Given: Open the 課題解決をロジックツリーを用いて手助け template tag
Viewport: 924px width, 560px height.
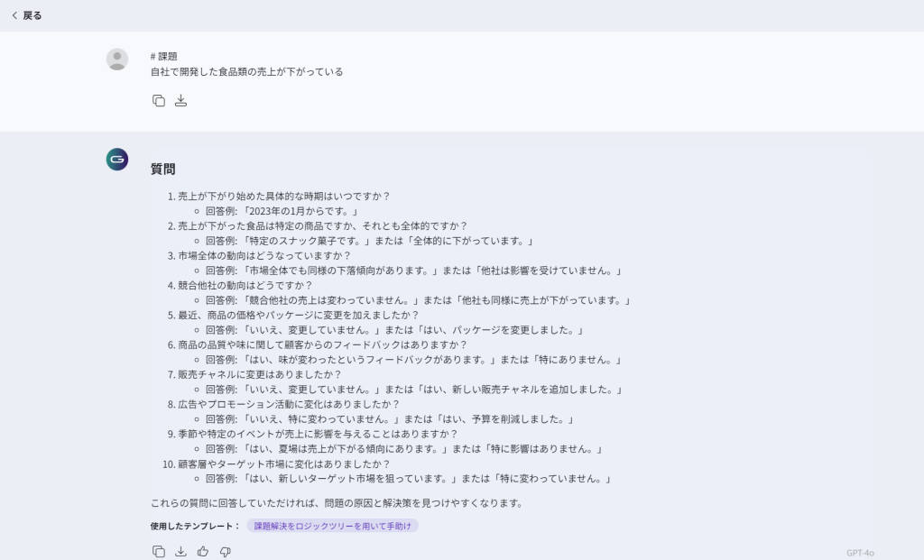Looking at the screenshot, I should click(x=332, y=526).
